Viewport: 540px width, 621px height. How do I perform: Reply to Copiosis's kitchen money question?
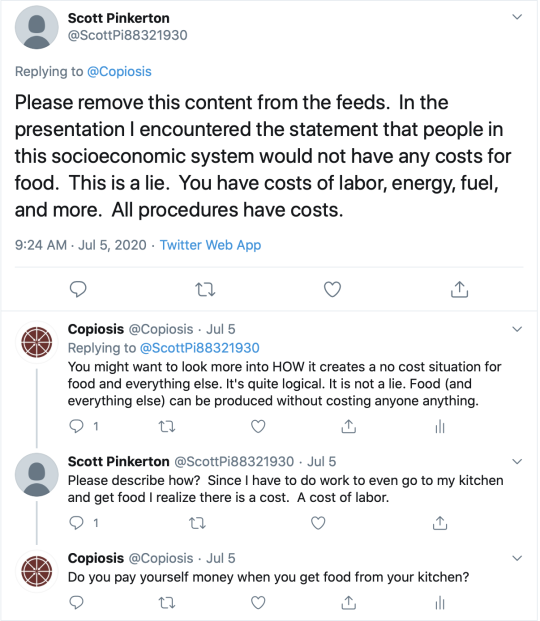point(76,602)
